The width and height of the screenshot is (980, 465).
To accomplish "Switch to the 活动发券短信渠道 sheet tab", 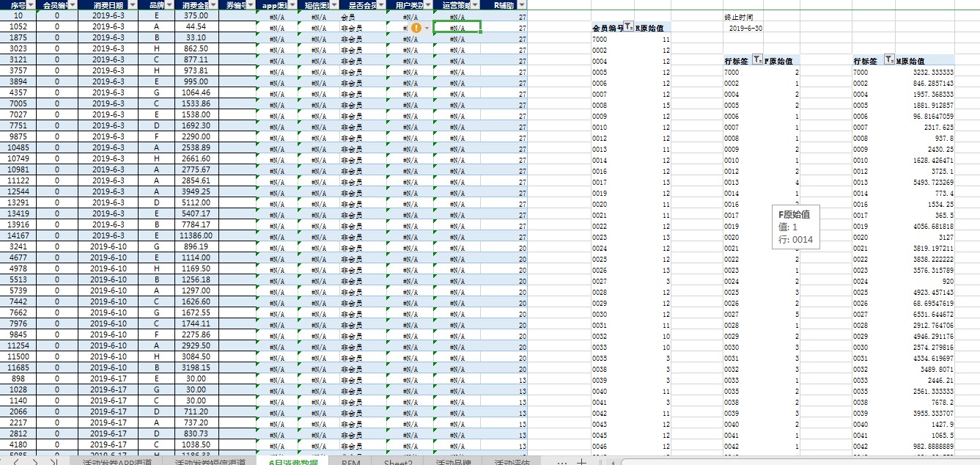I will point(210,461).
